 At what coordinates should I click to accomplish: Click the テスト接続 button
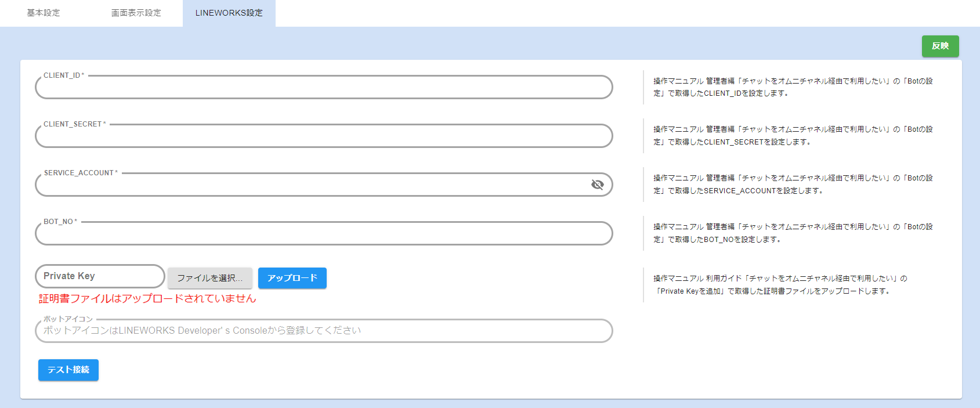[x=68, y=370]
